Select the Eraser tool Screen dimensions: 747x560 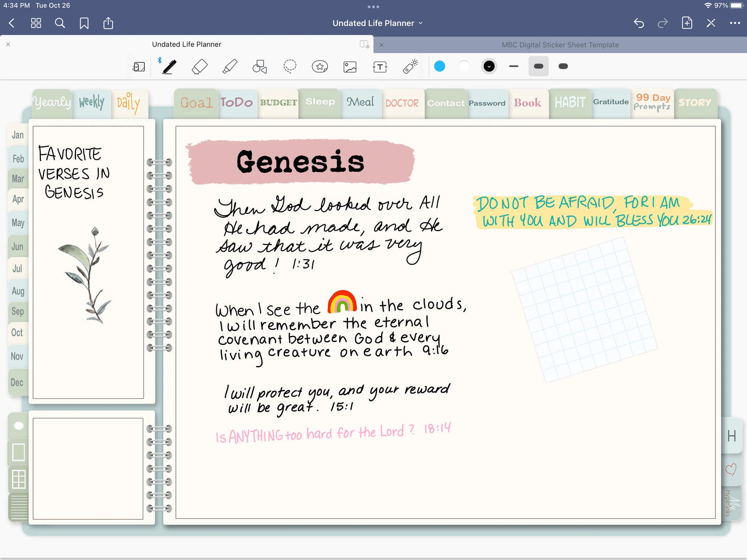pos(200,67)
